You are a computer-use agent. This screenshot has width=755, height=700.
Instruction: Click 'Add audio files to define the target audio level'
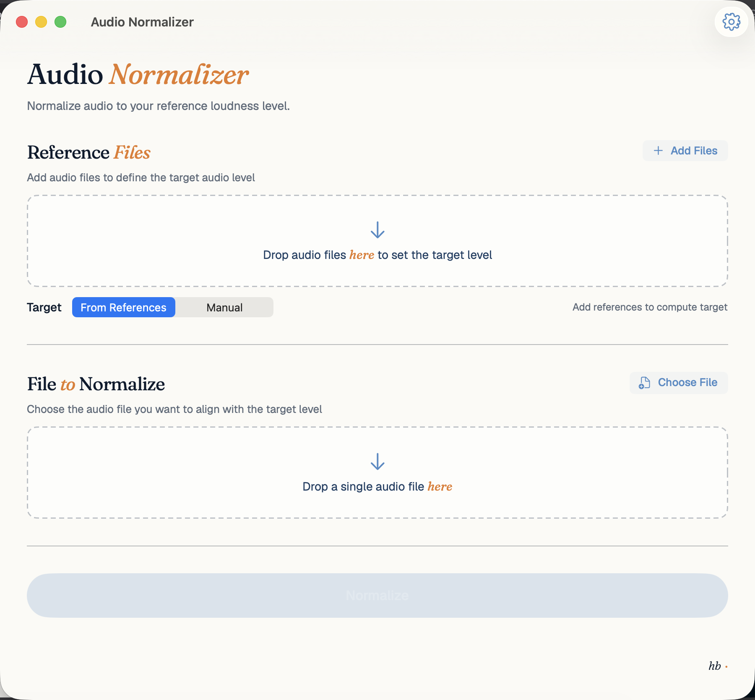click(x=141, y=178)
